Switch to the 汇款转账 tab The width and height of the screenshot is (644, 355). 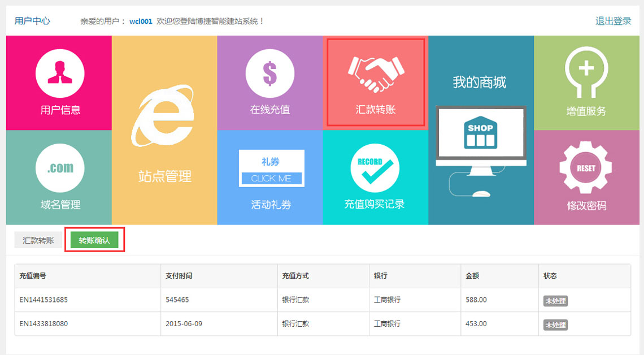38,240
